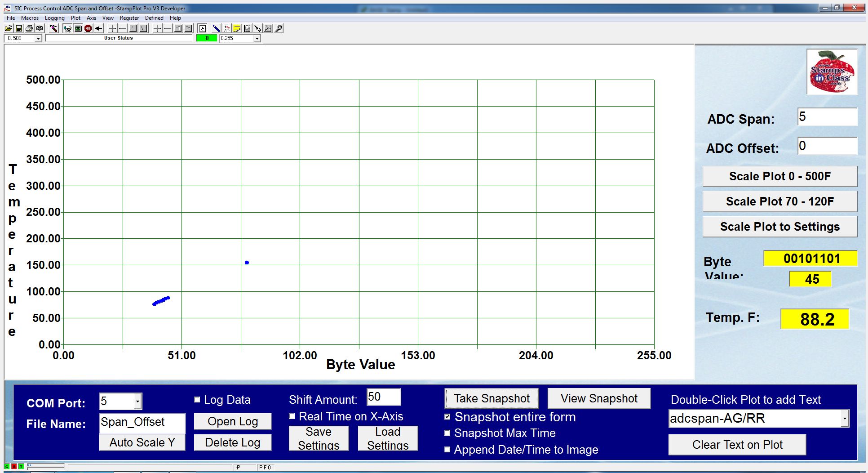868x473 pixels.
Task: Open the View menu
Action: 108,18
